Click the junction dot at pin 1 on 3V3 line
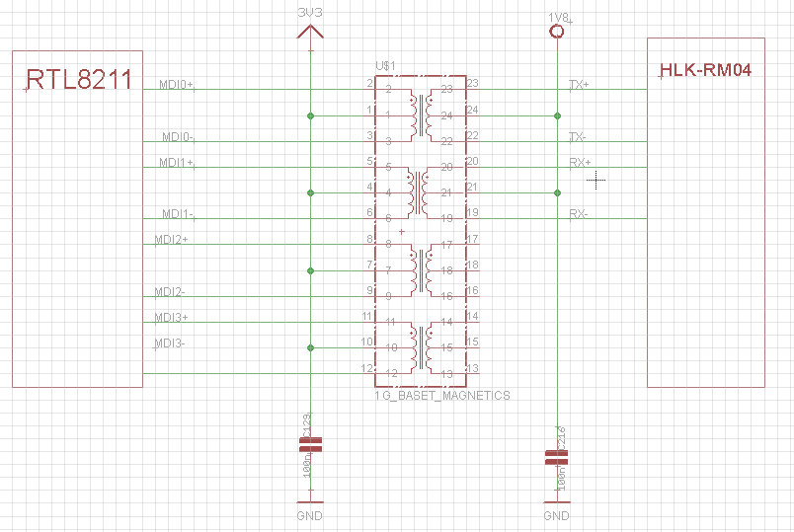794x532 pixels. click(311, 115)
